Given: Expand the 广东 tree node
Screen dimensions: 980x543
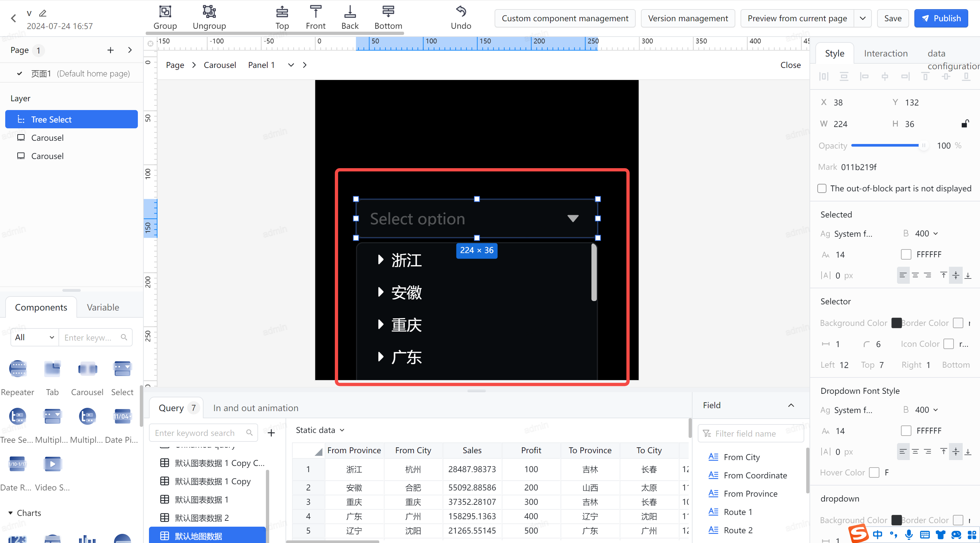Looking at the screenshot, I should pos(381,357).
